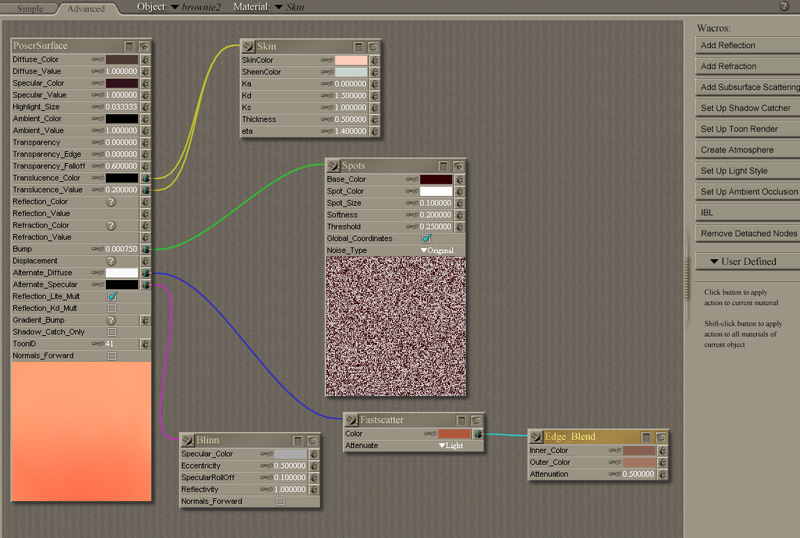Click the Blinn node output connector icon
Viewport: 800px width, 538px height.
tap(186, 439)
